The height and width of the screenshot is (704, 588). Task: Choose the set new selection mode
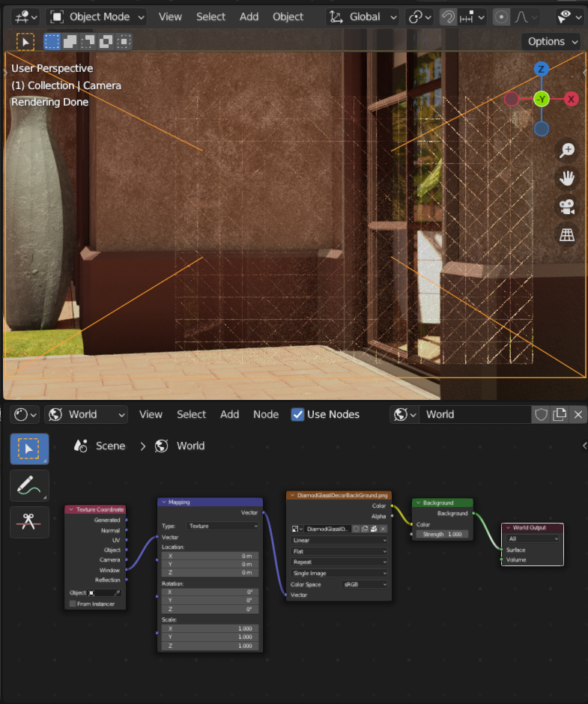tap(52, 42)
